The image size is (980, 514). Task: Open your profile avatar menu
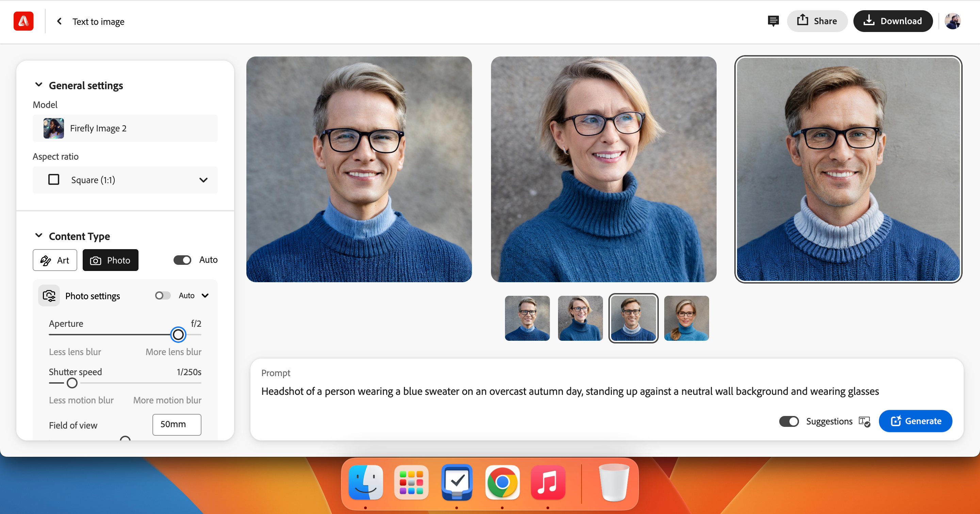coord(953,21)
